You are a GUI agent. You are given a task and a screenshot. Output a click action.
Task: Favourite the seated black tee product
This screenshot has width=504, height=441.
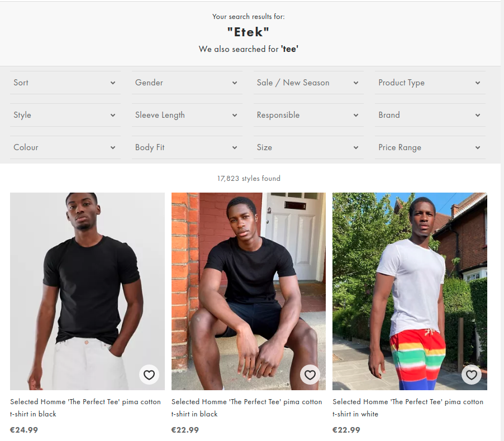(310, 375)
